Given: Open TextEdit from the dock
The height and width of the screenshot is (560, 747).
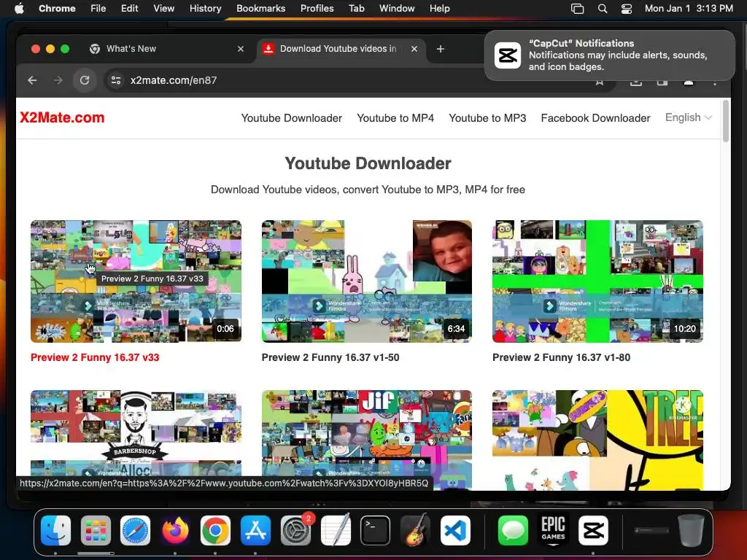Looking at the screenshot, I should coord(336,530).
